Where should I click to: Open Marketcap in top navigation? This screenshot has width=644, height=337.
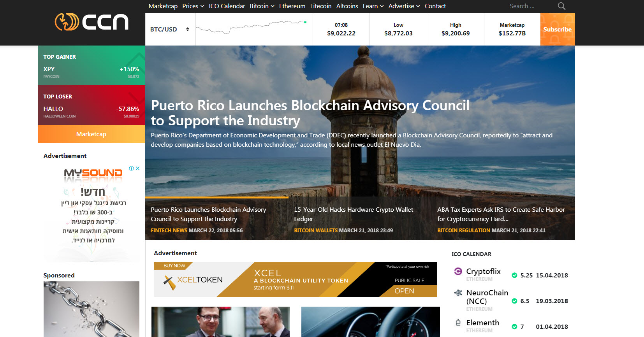163,6
